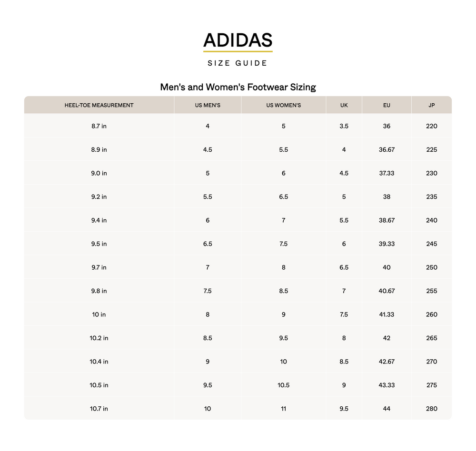Select the 10.2 in measurement cell
Viewport: 476px width, 451px height.
point(99,338)
